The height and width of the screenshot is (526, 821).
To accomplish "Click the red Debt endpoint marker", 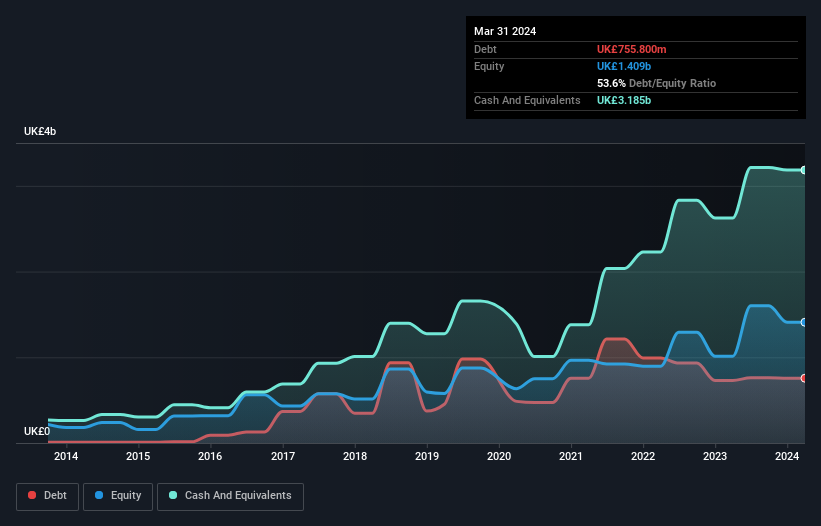I will click(x=803, y=378).
